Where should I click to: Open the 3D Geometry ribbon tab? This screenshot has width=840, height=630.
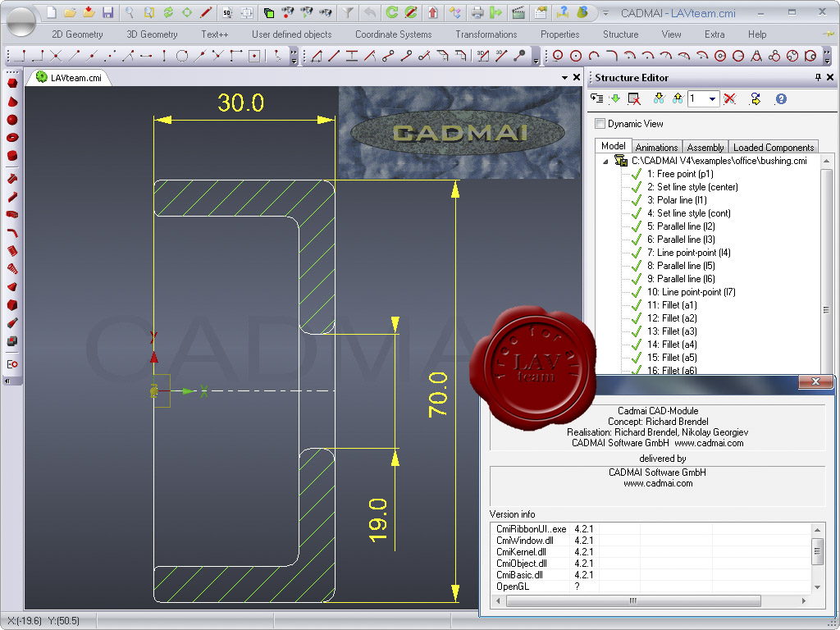[x=152, y=34]
